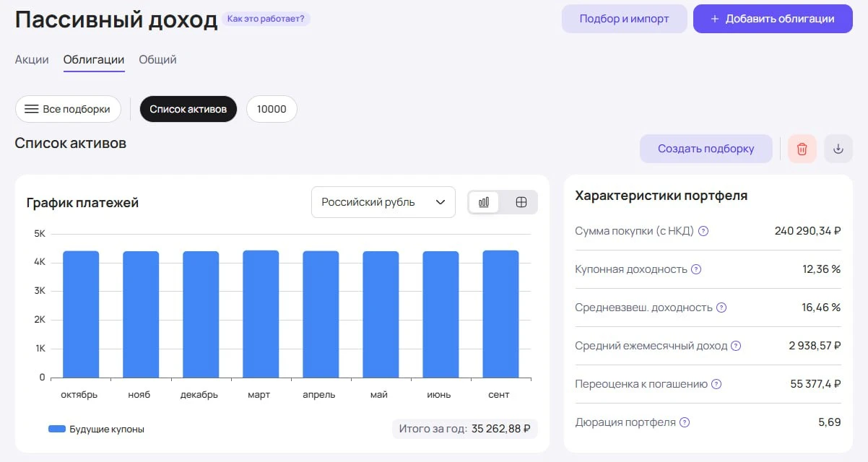
Task: Toggle the Будущие купоны legend item
Action: 96,429
